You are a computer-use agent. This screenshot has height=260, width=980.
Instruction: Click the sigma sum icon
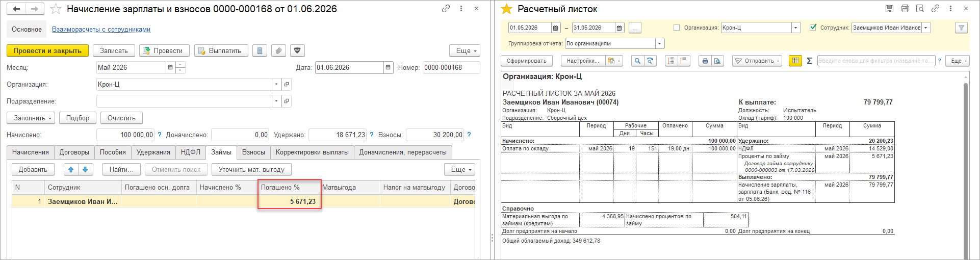point(809,61)
